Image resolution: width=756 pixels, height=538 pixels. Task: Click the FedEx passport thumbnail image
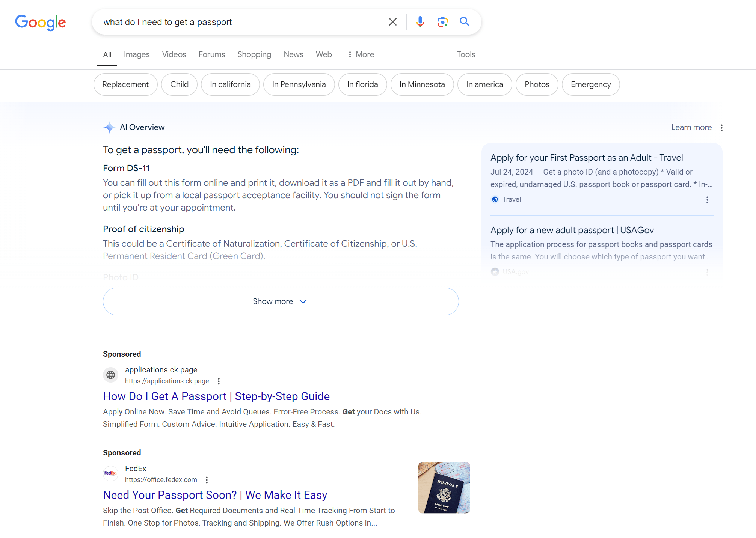(x=444, y=487)
